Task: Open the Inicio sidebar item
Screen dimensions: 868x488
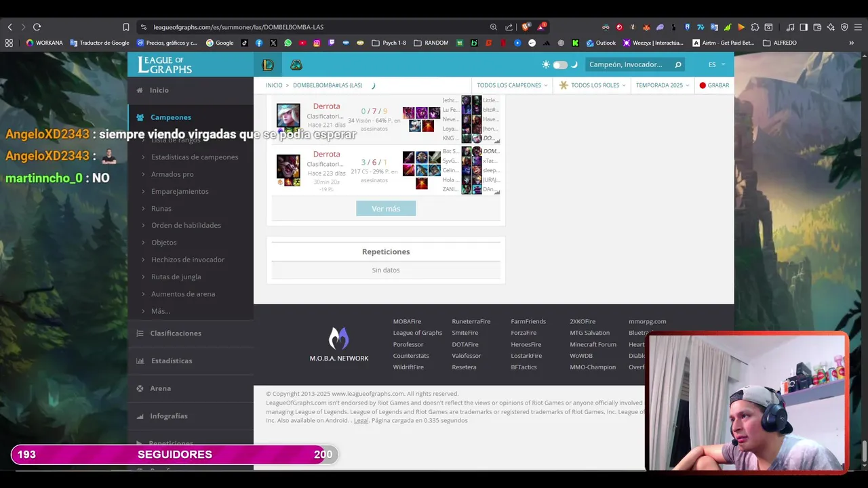Action: (x=191, y=90)
